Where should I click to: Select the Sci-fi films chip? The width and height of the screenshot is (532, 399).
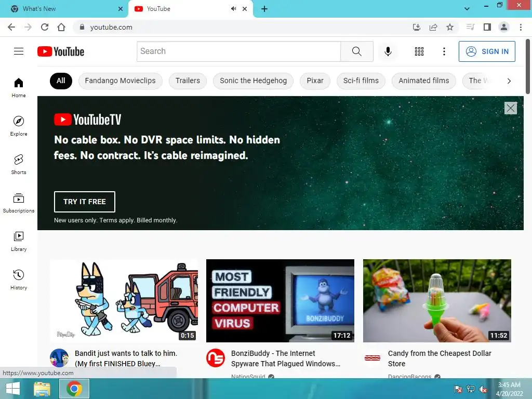click(361, 81)
